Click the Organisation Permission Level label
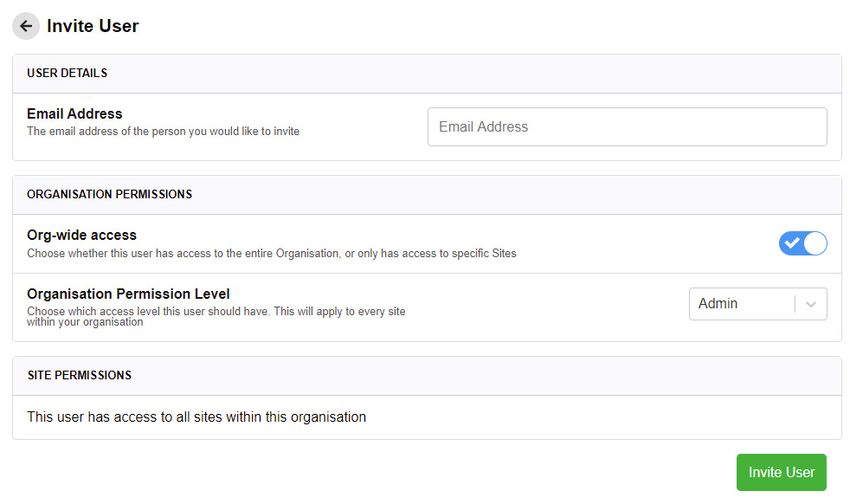This screenshot has height=504, width=850. point(128,294)
